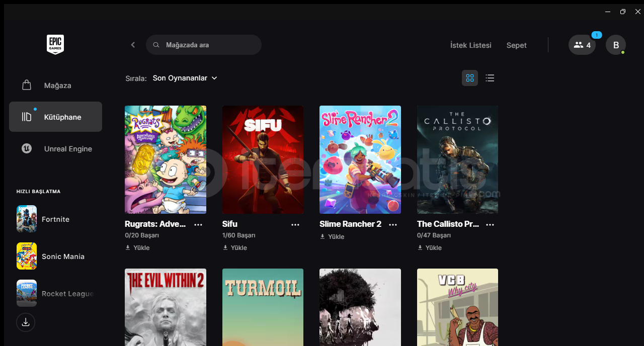Click the Sifu game title
Screen dimensions: 644x346
(x=230, y=224)
